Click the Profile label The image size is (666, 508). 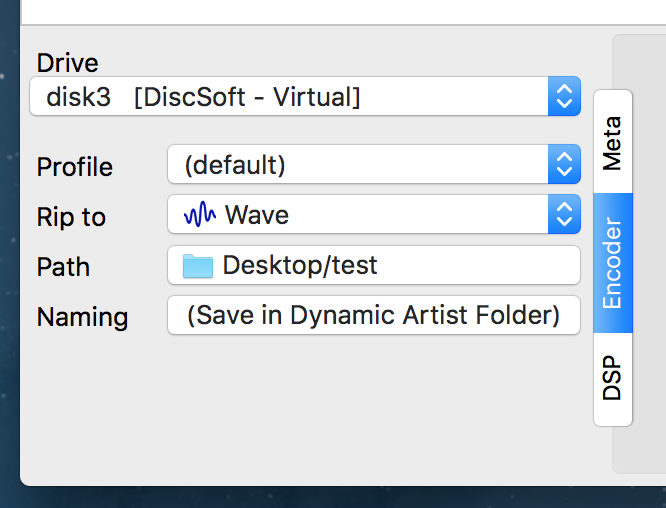(74, 167)
